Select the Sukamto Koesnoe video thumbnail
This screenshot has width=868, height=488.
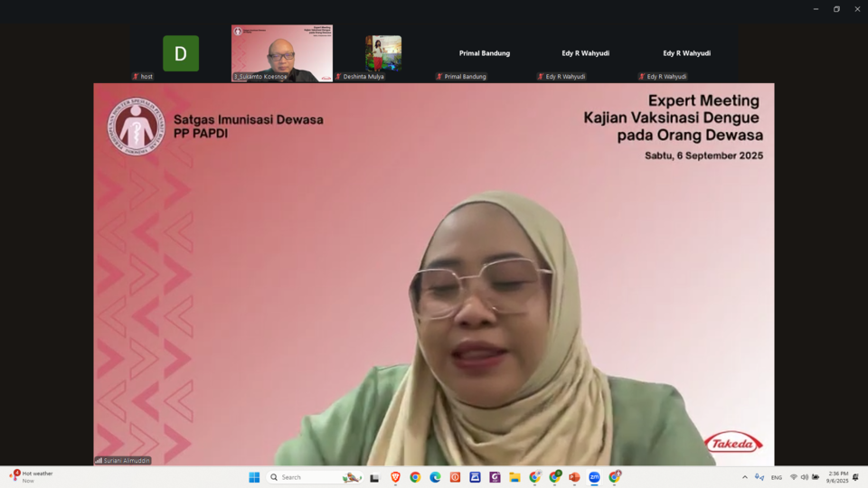[281, 53]
